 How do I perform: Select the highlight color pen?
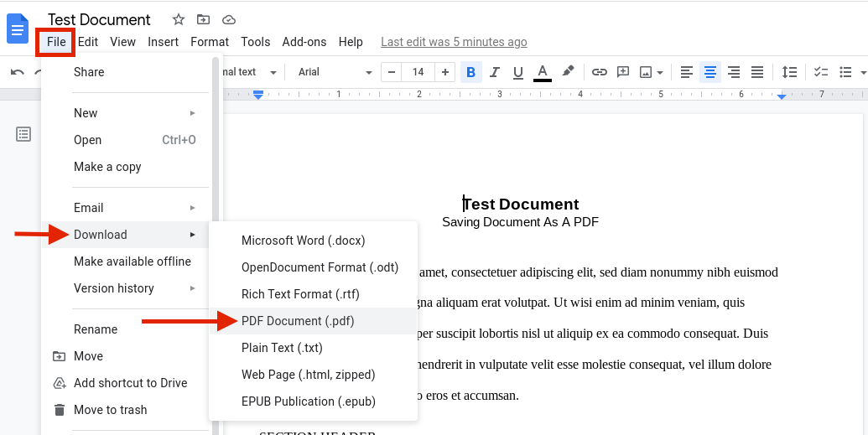click(x=568, y=71)
